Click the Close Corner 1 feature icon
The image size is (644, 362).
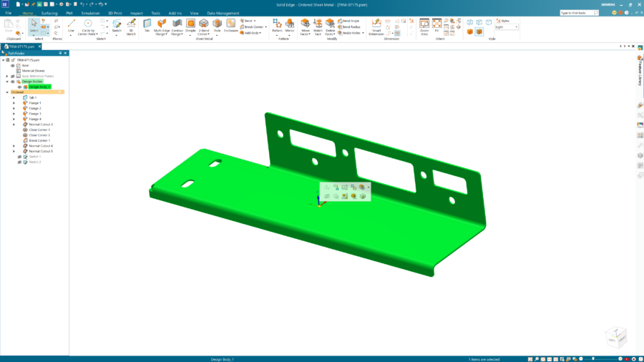(25, 129)
